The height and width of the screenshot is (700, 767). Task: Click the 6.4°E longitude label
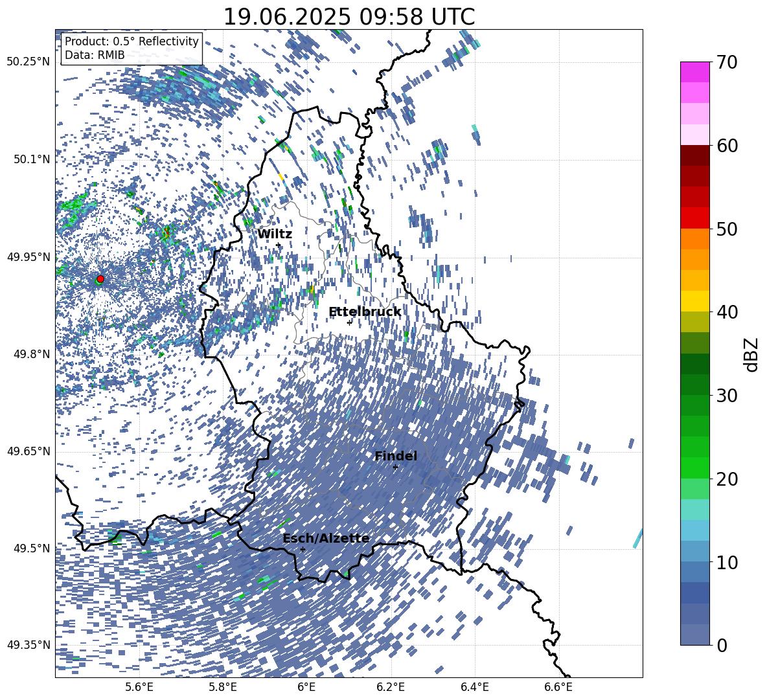[474, 688]
